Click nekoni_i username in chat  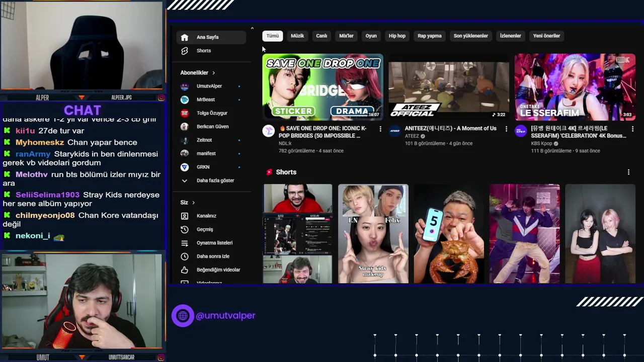click(x=33, y=236)
